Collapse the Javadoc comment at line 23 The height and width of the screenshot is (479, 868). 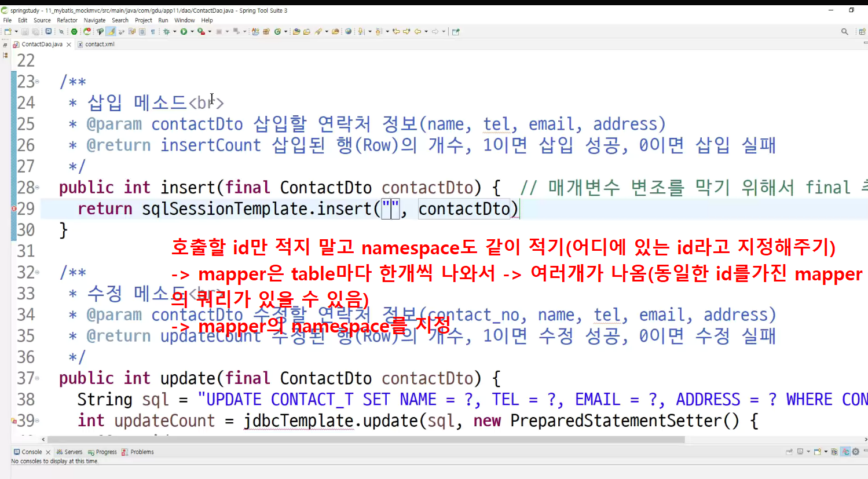(38, 82)
